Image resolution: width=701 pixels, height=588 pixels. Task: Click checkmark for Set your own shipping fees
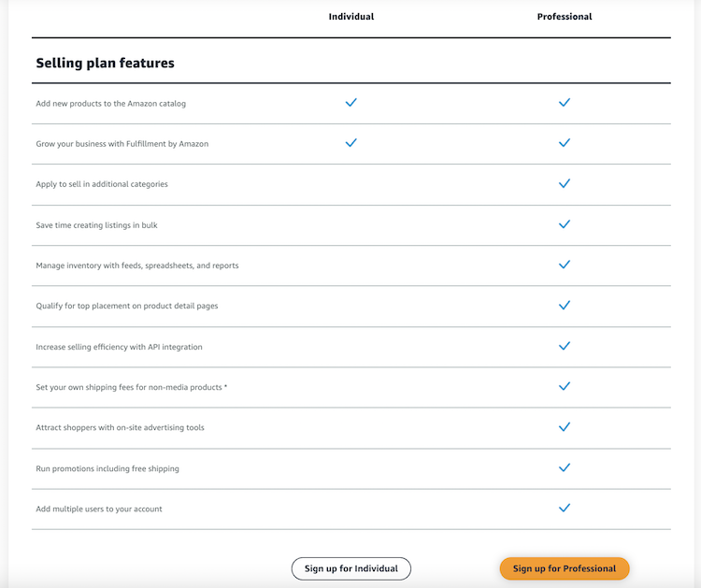click(x=565, y=386)
